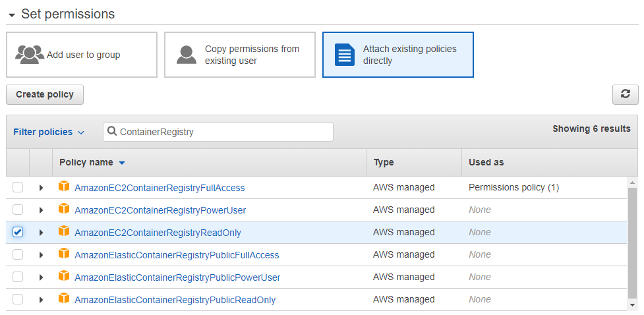
Task: Select the Add user to group option
Action: [x=82, y=55]
